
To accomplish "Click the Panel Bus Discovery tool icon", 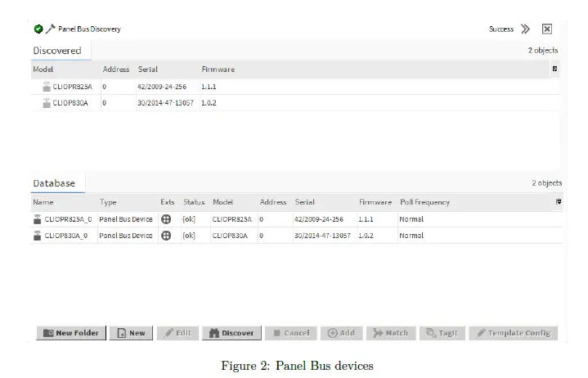I will pos(50,29).
